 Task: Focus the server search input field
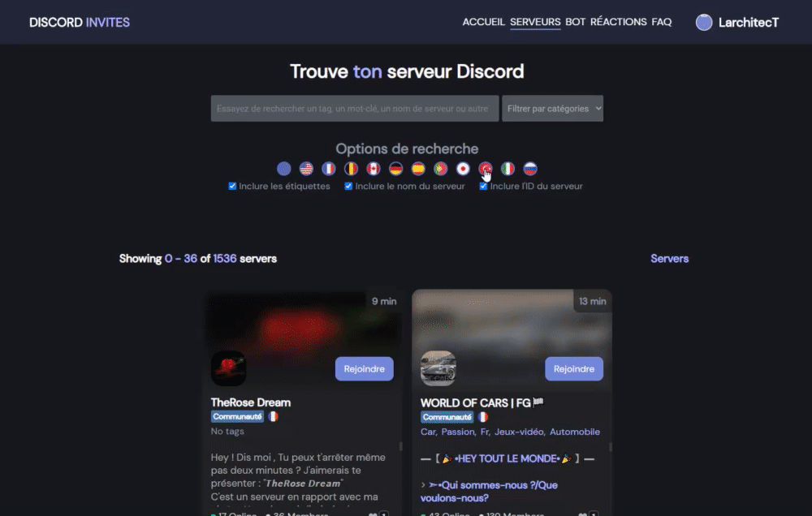coord(355,108)
